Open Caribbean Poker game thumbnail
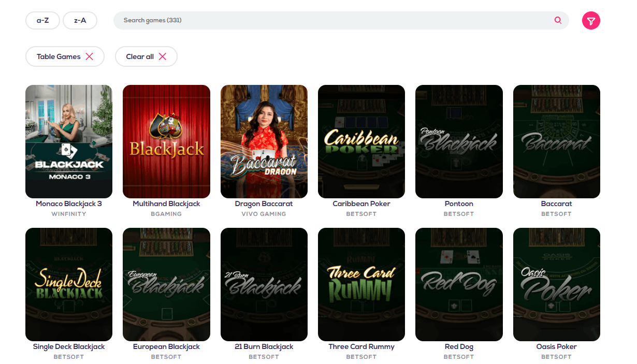This screenshot has width=637, height=364. click(361, 141)
